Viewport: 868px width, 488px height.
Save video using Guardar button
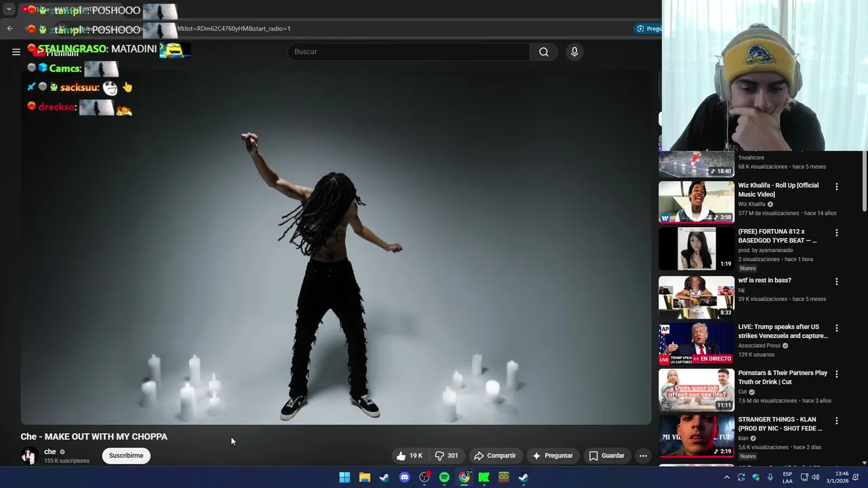607,455
